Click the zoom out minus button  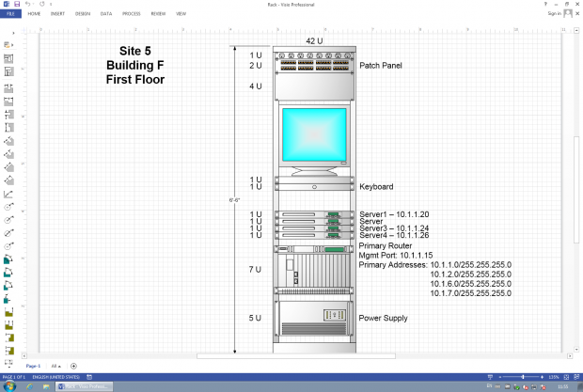tap(500, 377)
